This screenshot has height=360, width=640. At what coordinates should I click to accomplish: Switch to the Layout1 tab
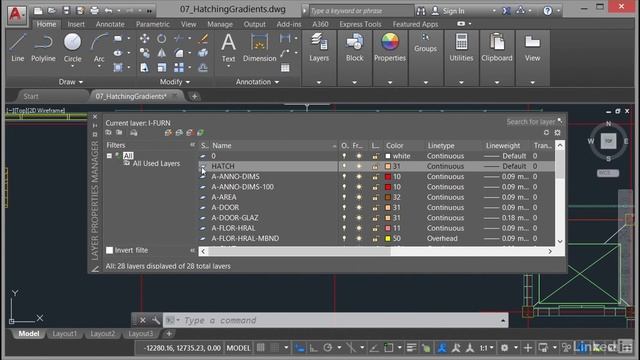(x=64, y=333)
